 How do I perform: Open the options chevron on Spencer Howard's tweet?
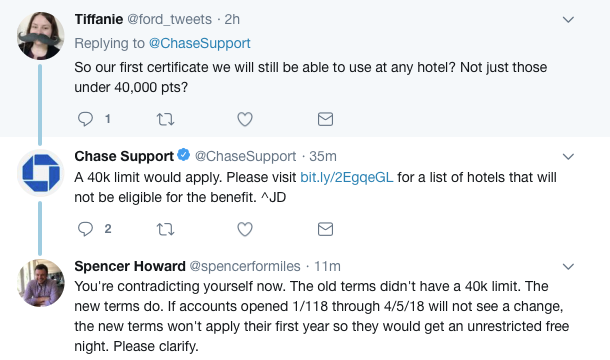point(568,267)
